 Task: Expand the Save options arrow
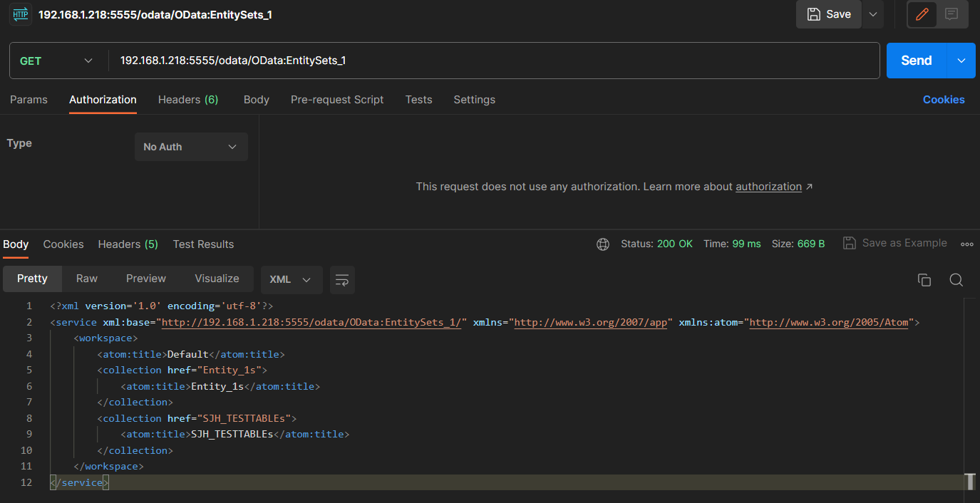click(873, 14)
